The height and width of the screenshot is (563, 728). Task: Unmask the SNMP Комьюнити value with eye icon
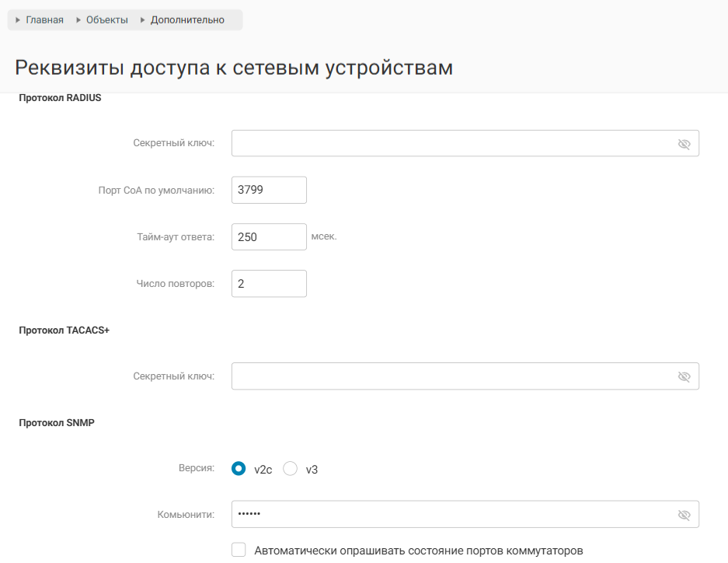click(684, 515)
